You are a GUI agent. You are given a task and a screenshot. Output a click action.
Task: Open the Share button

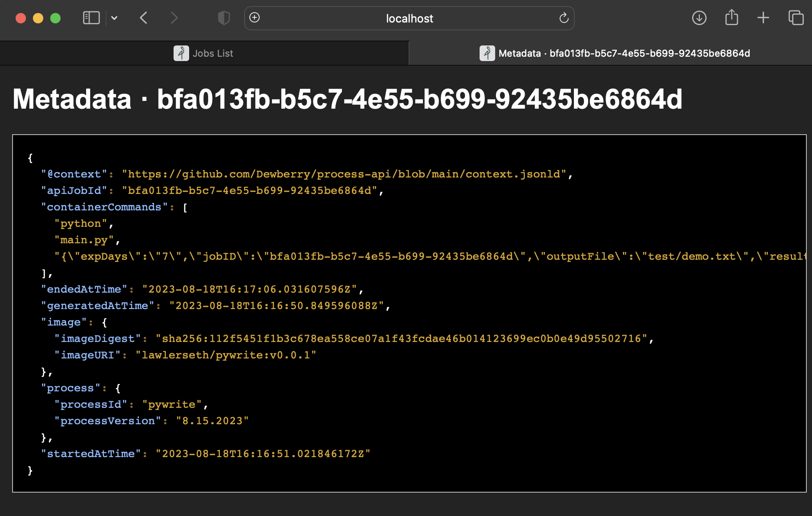731,17
